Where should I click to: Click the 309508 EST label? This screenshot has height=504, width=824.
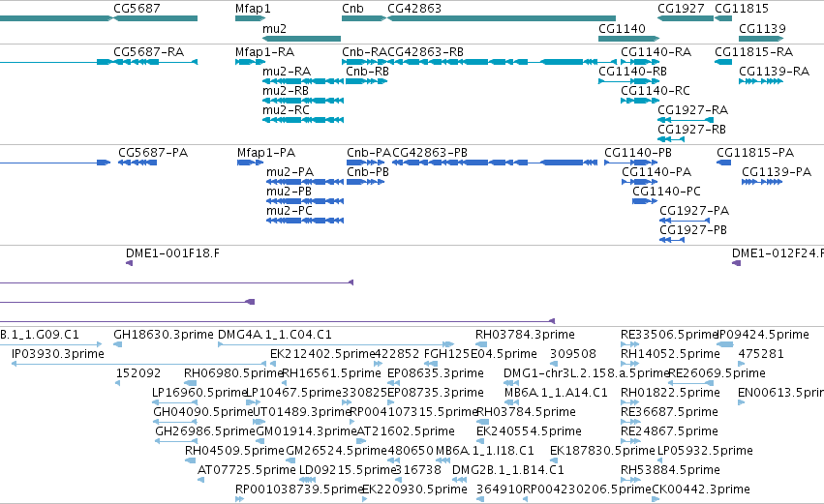pos(573,354)
